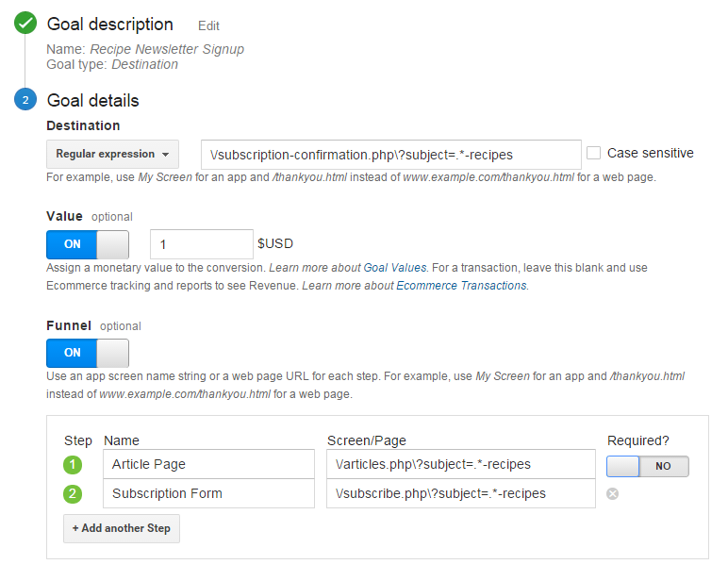Open the Ecommerce Transactions link
The width and height of the screenshot is (728, 581).
461,286
